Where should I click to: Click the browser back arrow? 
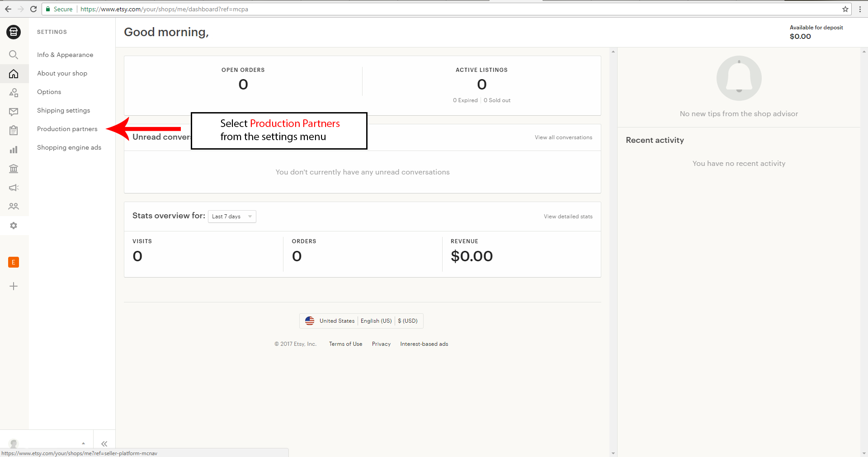point(8,9)
